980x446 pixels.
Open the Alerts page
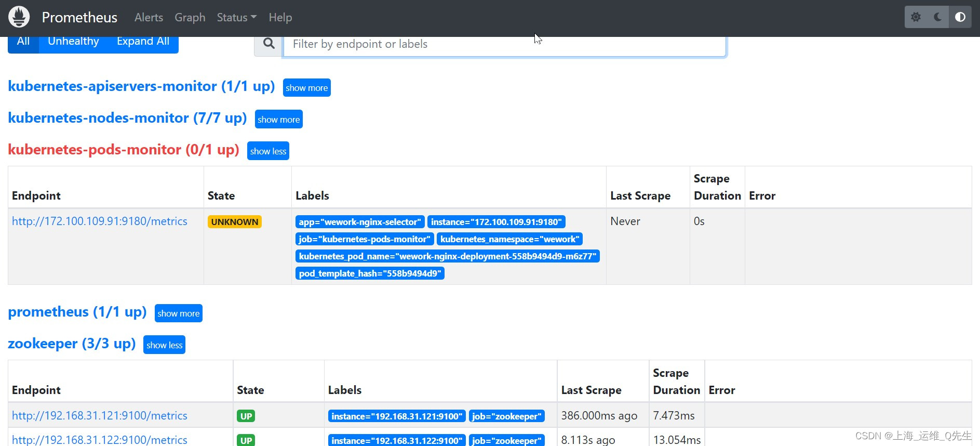pyautogui.click(x=149, y=17)
